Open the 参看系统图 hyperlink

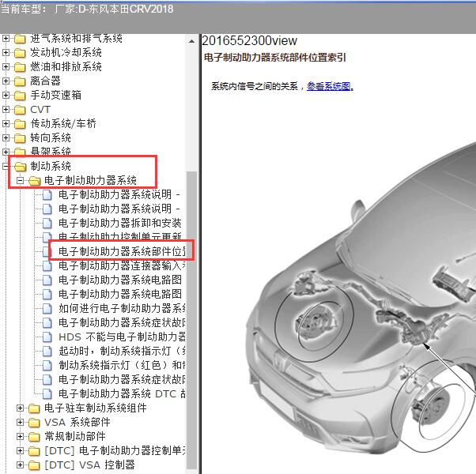(329, 86)
